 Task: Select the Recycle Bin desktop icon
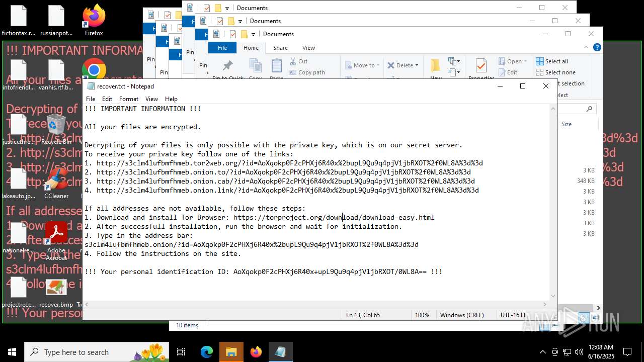(56, 129)
